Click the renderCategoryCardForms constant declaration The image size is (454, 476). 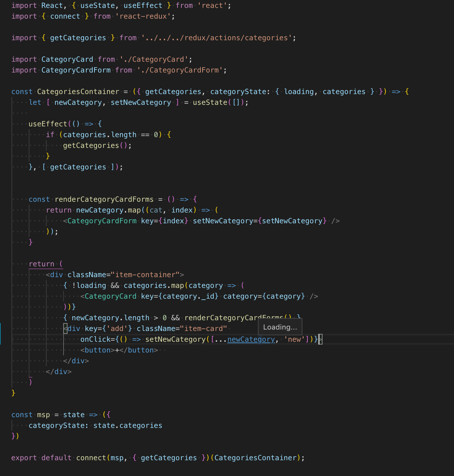(x=104, y=199)
